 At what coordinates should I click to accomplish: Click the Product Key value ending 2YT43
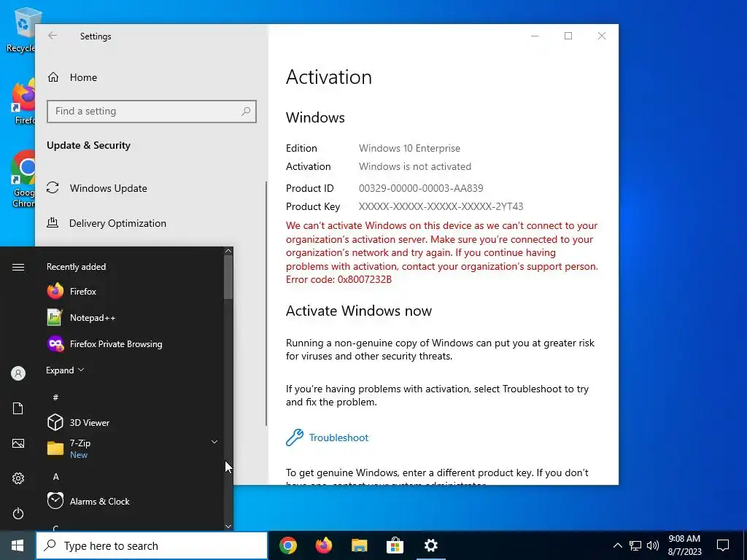point(441,206)
